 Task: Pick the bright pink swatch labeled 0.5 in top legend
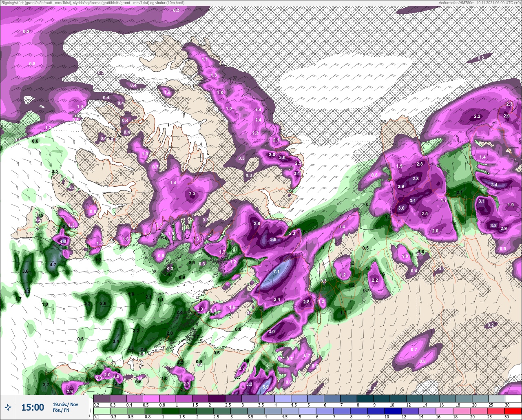151,398
